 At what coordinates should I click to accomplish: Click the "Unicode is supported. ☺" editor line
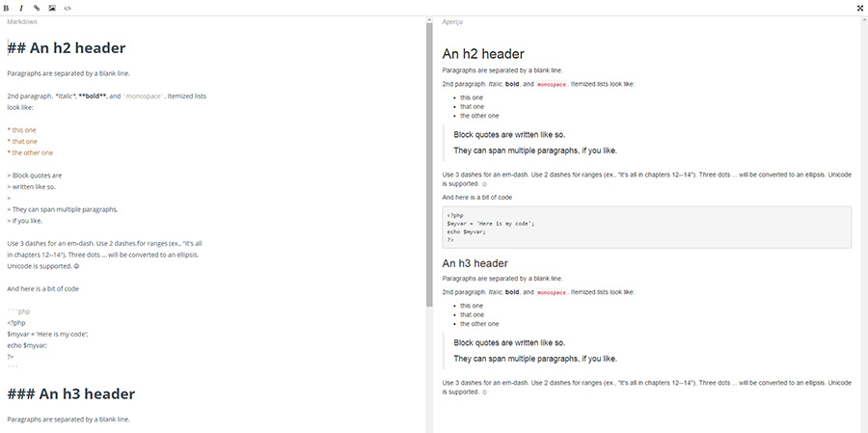[x=43, y=266]
